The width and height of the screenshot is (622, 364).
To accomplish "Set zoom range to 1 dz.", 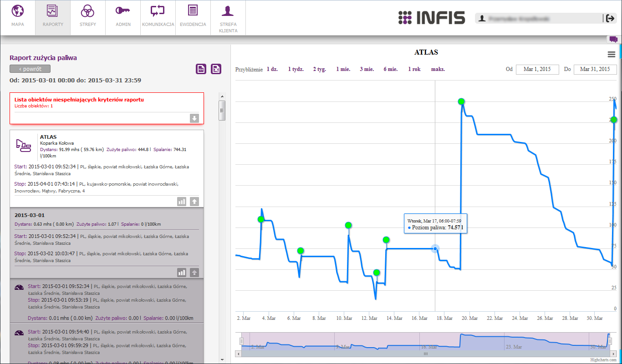I will click(x=272, y=69).
